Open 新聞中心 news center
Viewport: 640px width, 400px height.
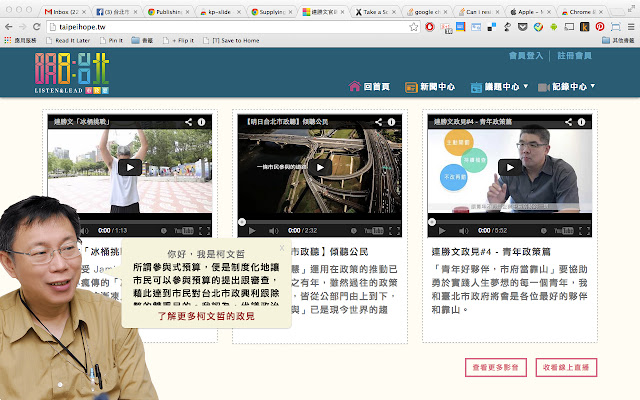[430, 87]
